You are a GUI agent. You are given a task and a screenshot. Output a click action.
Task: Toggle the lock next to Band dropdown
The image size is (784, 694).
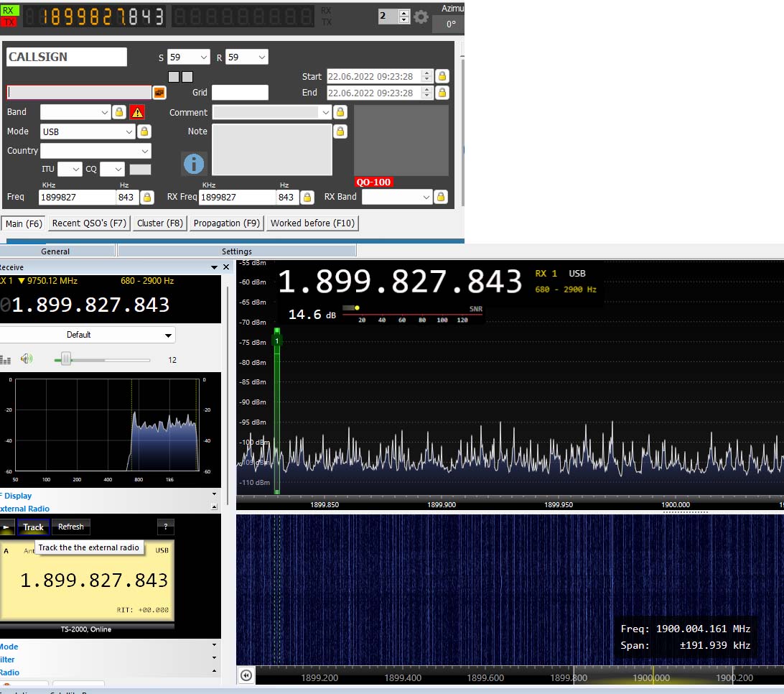pos(119,112)
